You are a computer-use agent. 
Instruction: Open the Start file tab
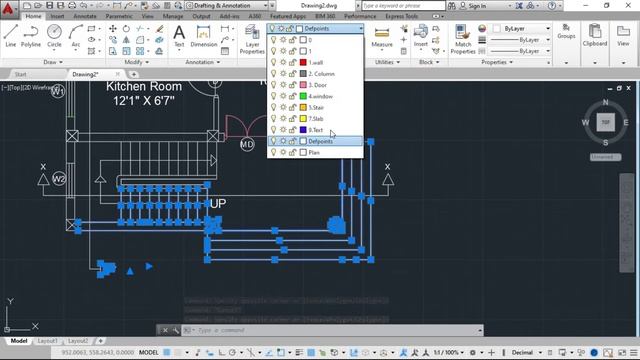(20, 74)
